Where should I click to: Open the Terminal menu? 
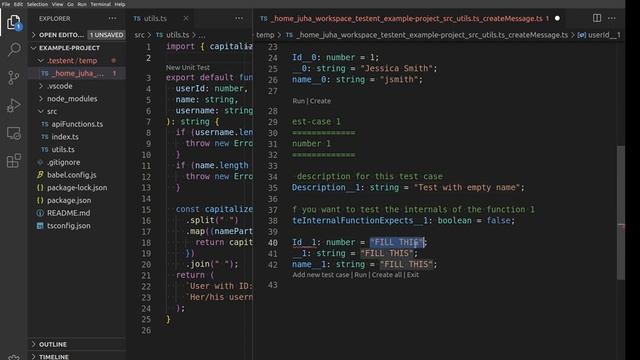100,4
